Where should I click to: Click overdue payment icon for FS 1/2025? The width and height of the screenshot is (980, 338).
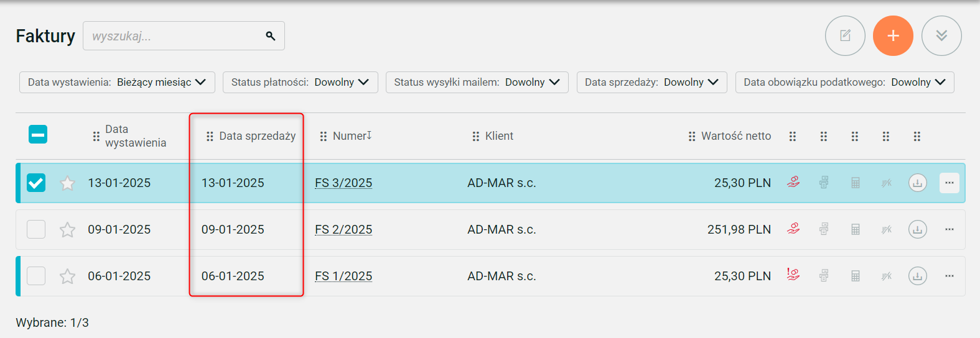[x=793, y=275]
